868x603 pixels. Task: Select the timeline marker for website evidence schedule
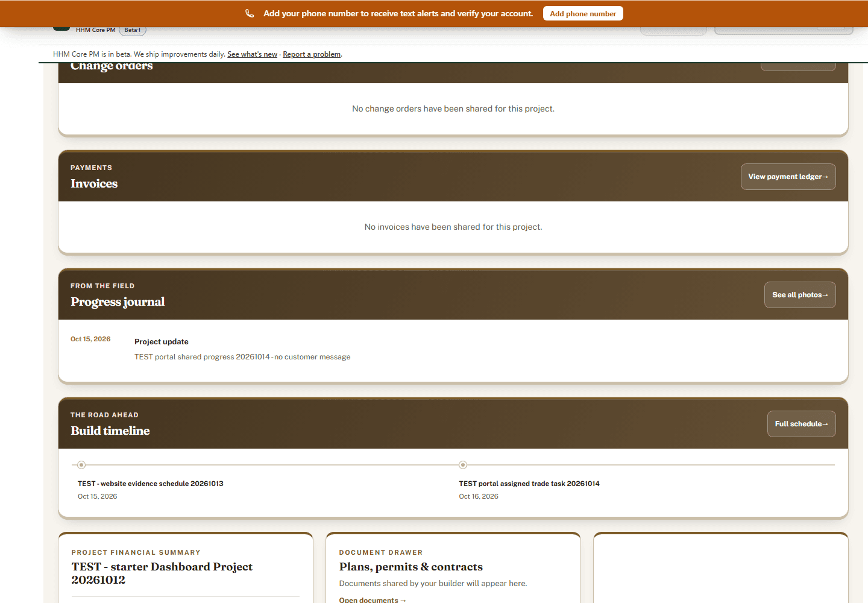[x=81, y=465]
